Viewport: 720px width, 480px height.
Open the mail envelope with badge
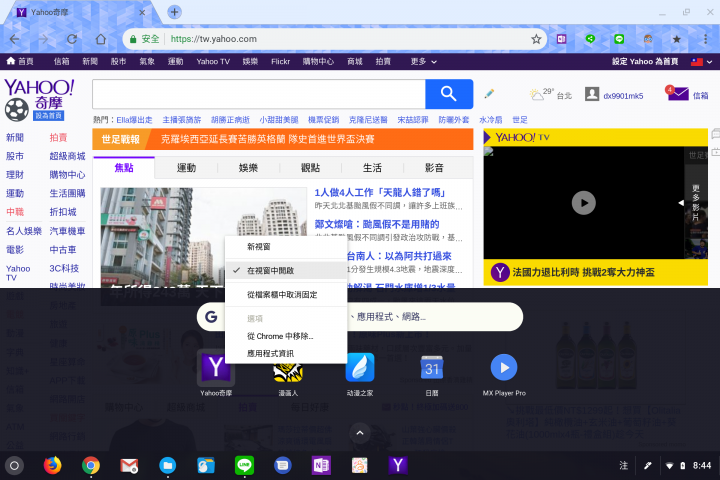coord(677,94)
